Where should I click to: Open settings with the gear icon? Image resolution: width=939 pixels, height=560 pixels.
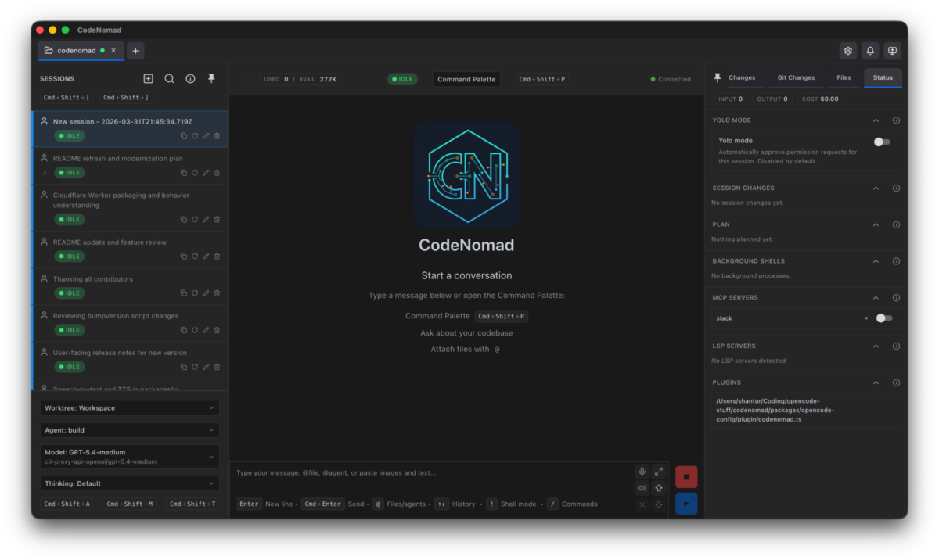pyautogui.click(x=848, y=51)
